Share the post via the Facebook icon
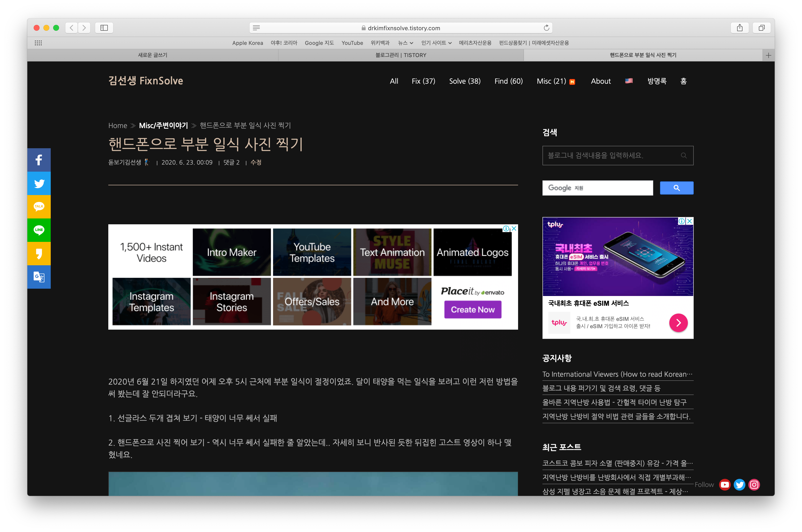Screen dimensions: 802x532 (x=39, y=160)
